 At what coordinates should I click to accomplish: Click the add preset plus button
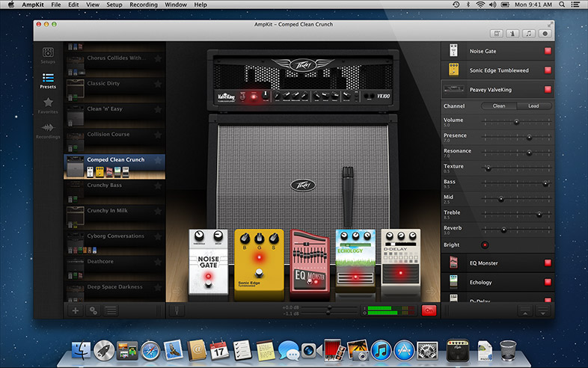(76, 310)
